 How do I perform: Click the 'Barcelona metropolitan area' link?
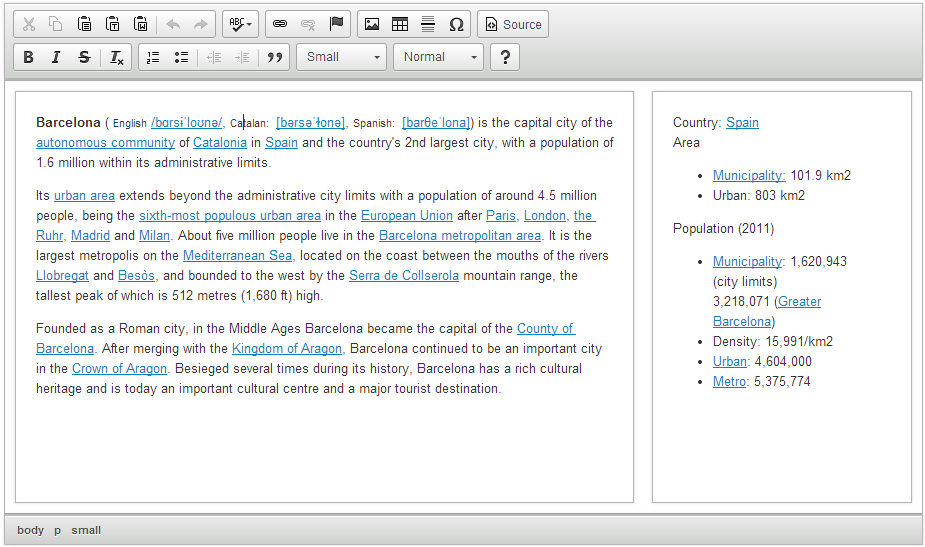pyautogui.click(x=460, y=235)
